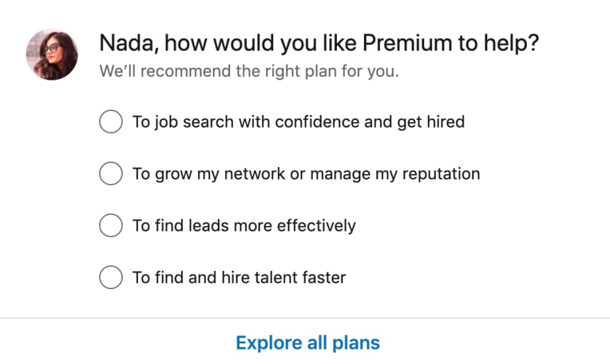Click the 'To find and hire talent faster' label
610x364 pixels.
pyautogui.click(x=239, y=277)
